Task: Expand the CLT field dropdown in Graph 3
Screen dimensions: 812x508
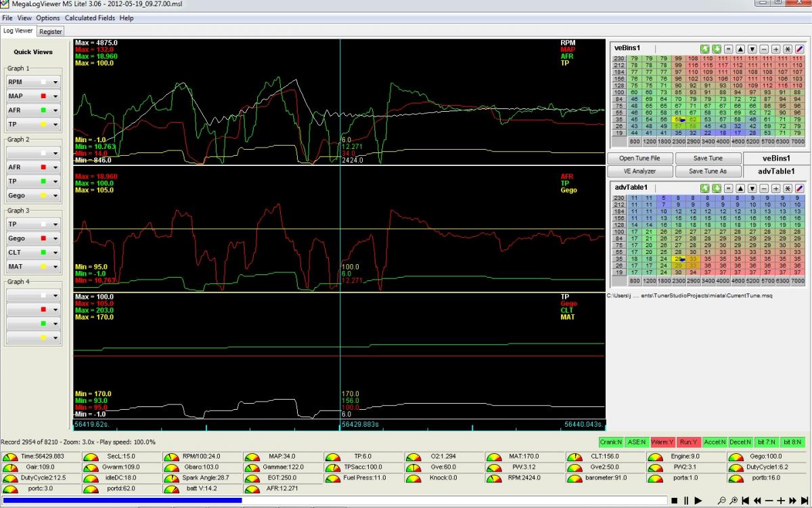Action: (55, 253)
